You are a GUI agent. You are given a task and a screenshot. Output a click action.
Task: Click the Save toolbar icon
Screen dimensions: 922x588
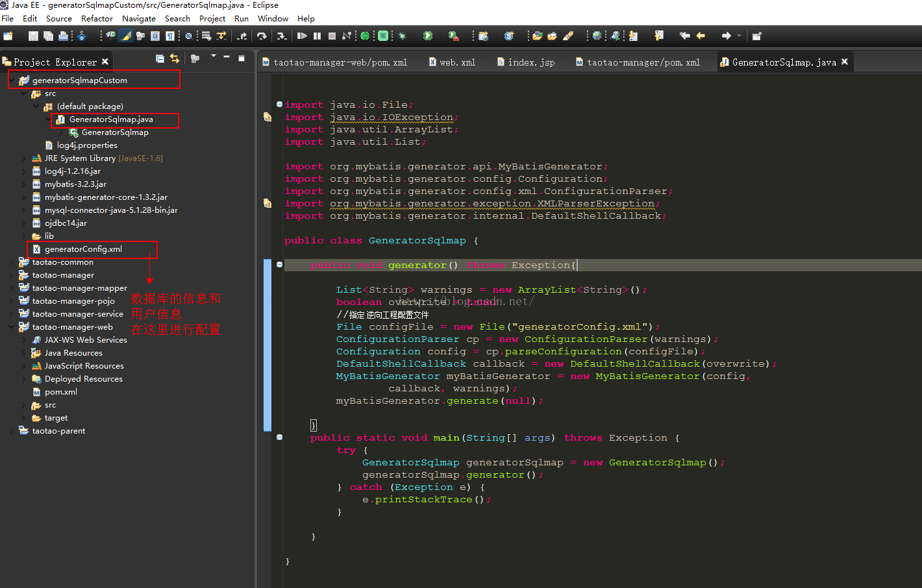click(x=33, y=36)
